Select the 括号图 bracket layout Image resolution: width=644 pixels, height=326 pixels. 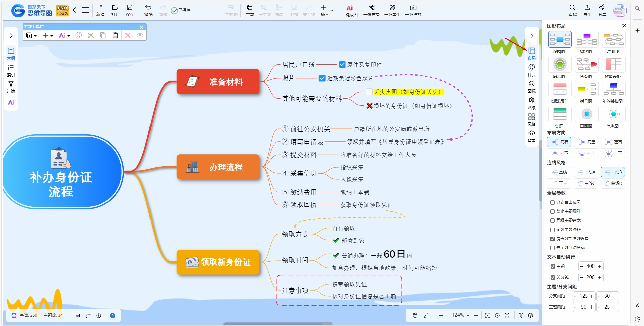tap(587, 92)
